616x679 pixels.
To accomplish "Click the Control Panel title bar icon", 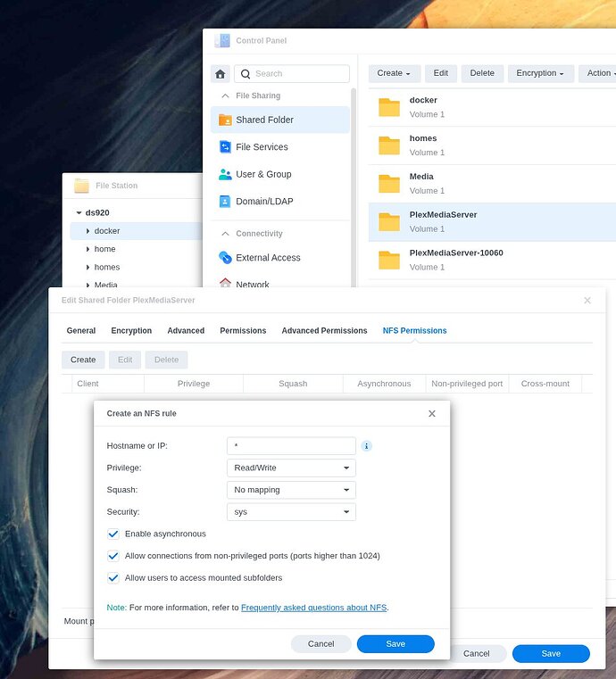I will [222, 41].
